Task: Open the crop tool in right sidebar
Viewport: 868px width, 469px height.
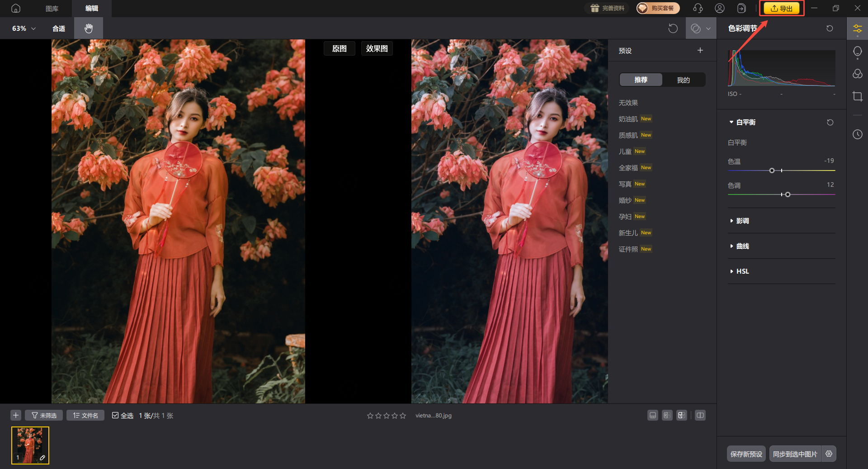Action: click(x=857, y=96)
